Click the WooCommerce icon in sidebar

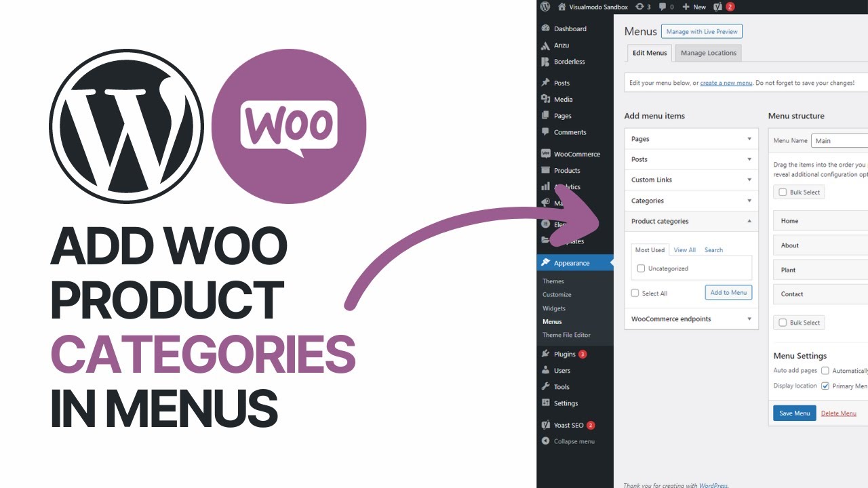(545, 154)
